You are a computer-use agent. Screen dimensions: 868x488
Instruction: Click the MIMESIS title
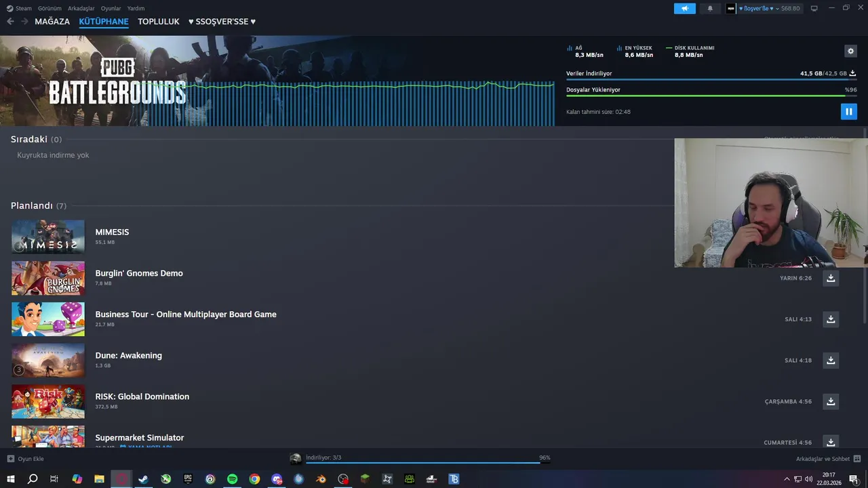pyautogui.click(x=112, y=232)
